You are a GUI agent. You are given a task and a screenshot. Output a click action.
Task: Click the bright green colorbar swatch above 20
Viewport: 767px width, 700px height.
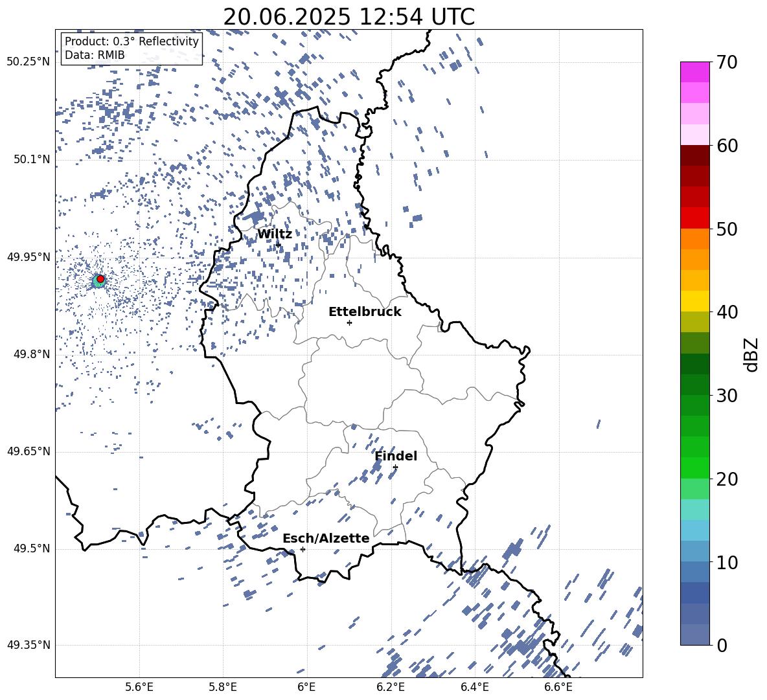pyautogui.click(x=694, y=468)
